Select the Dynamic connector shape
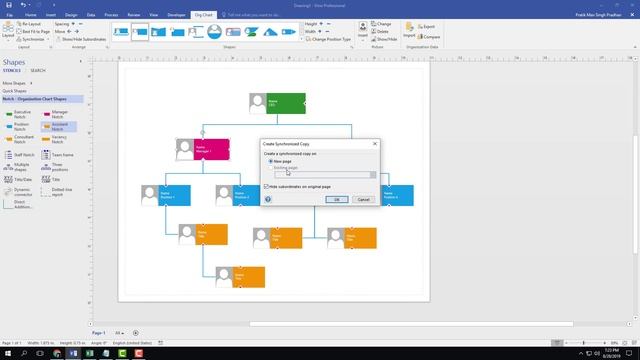Image resolution: width=640 pixels, height=360 pixels. pos(19,192)
